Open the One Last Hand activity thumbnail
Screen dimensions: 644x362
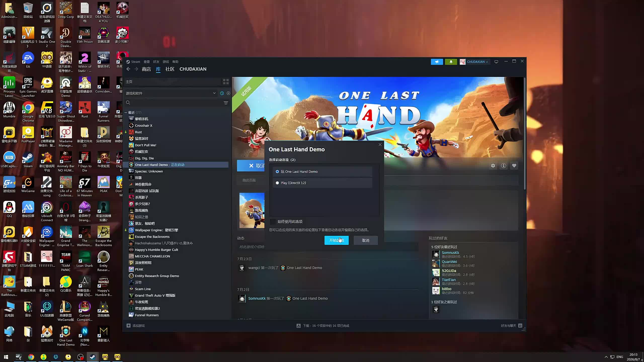[x=252, y=210]
